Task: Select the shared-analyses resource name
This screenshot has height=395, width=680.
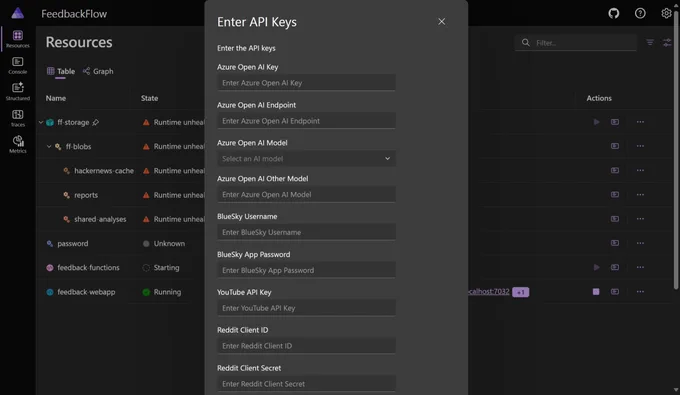Action: 100,219
